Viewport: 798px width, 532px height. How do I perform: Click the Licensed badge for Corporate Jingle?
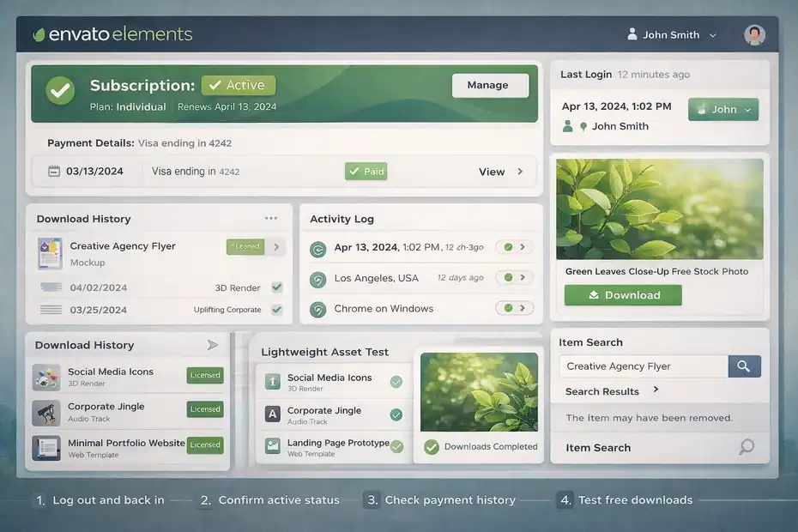205,409
